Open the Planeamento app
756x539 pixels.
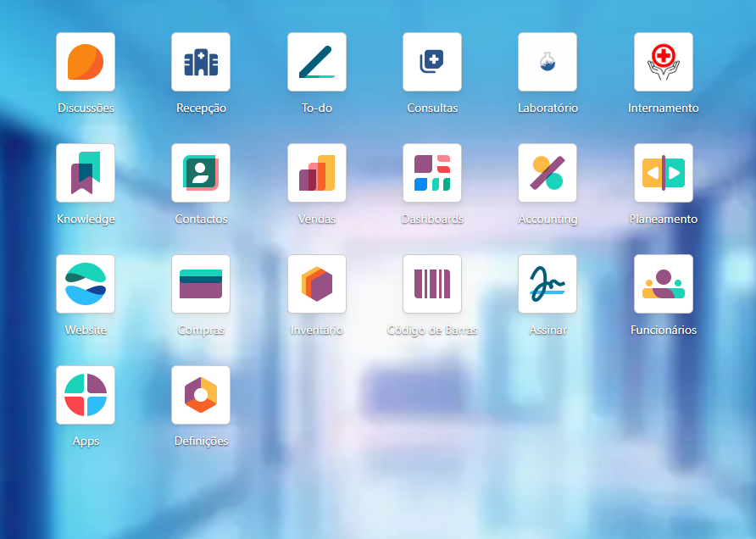coord(664,173)
